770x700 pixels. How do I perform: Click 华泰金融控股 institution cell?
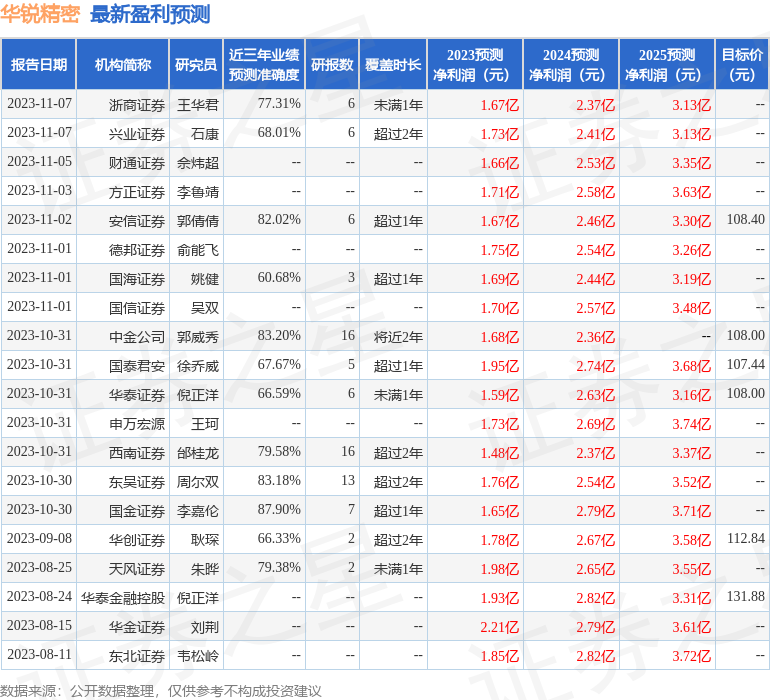coord(123,597)
